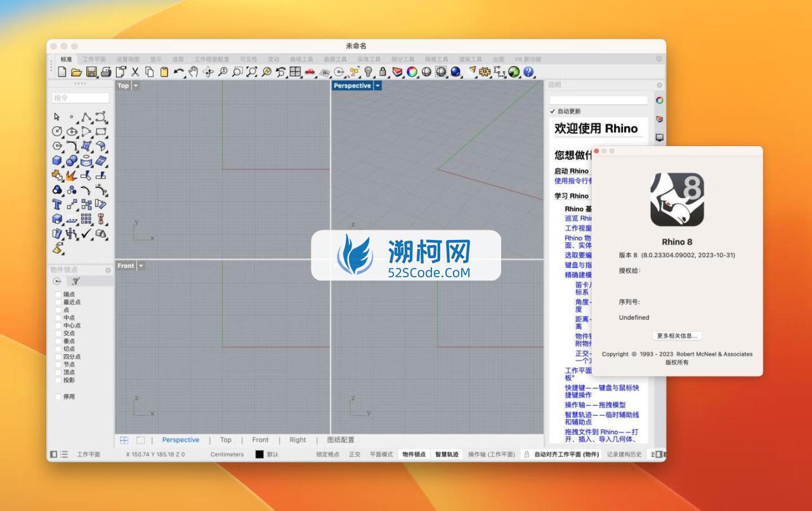Click the 指令 command input field
The height and width of the screenshot is (511, 812).
[81, 98]
